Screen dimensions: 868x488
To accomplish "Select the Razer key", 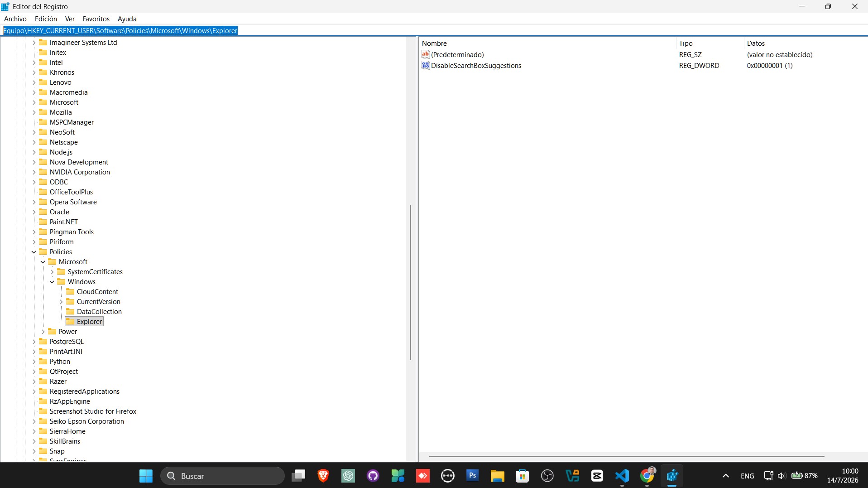I will click(x=58, y=382).
